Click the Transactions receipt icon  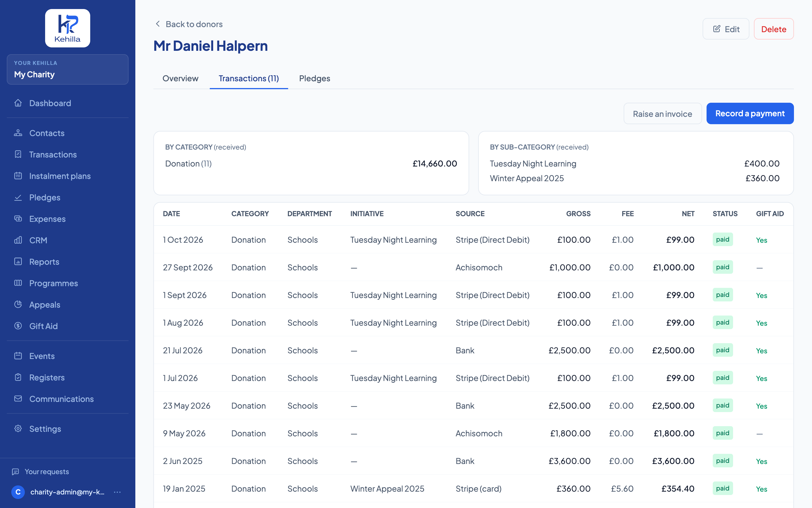pos(18,154)
